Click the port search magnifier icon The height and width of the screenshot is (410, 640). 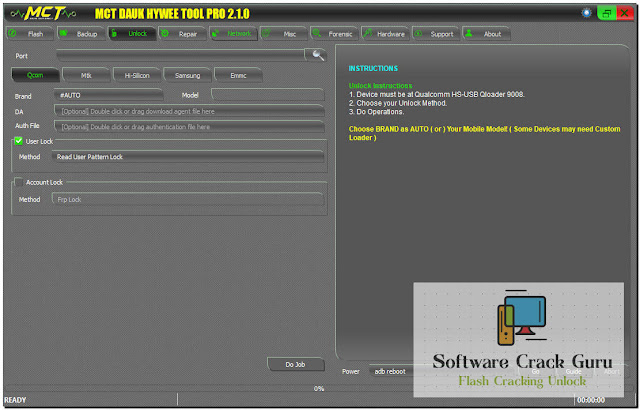317,55
